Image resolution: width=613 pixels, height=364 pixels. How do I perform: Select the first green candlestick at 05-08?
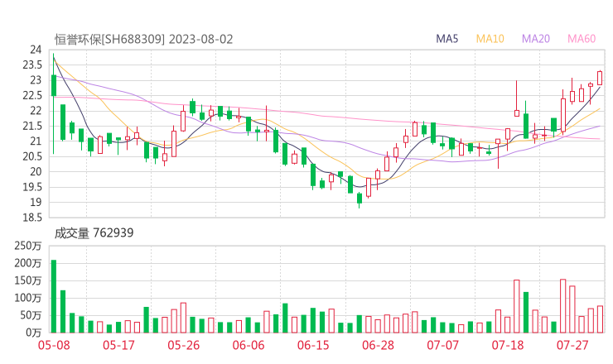[54, 85]
